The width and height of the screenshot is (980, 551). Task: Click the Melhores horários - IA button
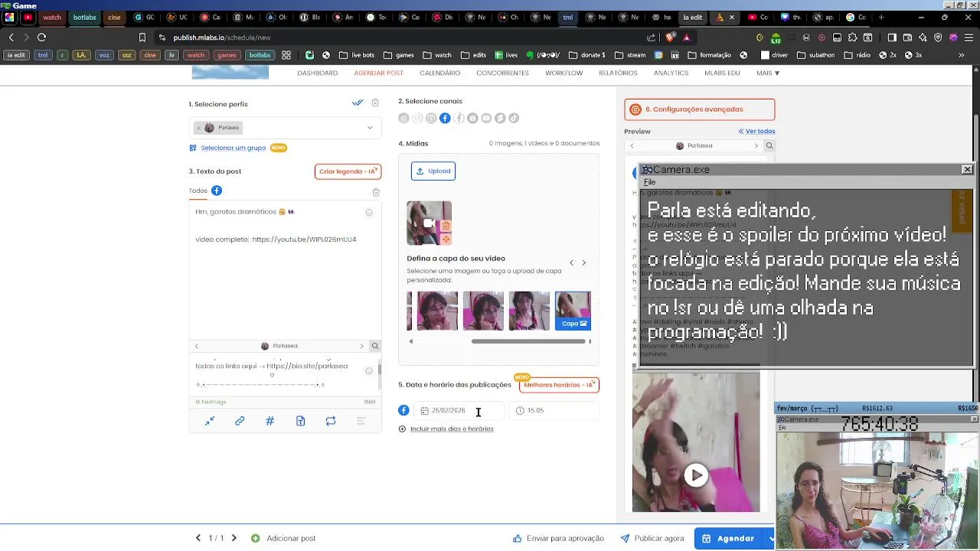(x=559, y=385)
